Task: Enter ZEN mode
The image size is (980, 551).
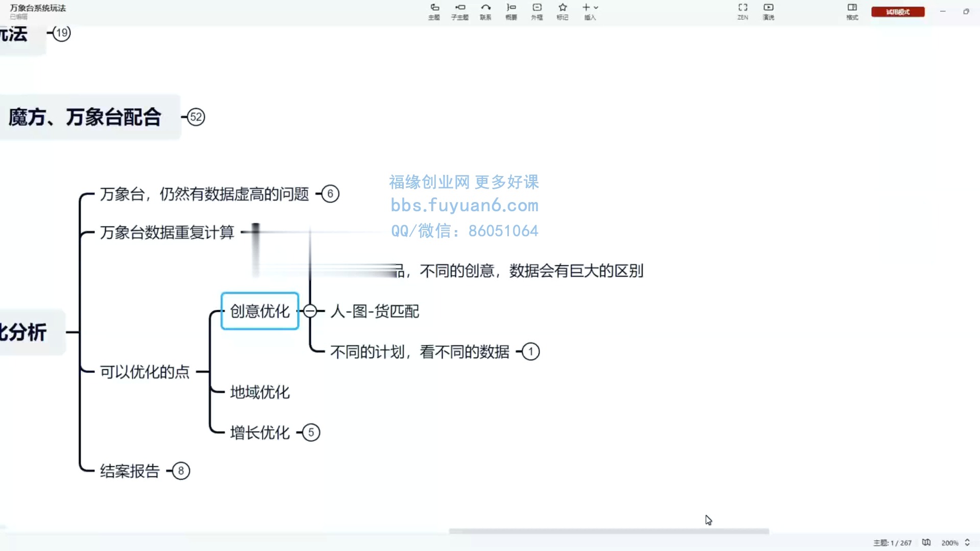Action: (x=743, y=11)
